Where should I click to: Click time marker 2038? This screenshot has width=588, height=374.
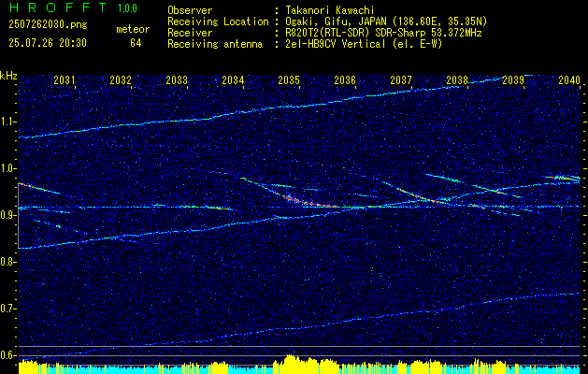click(x=457, y=79)
